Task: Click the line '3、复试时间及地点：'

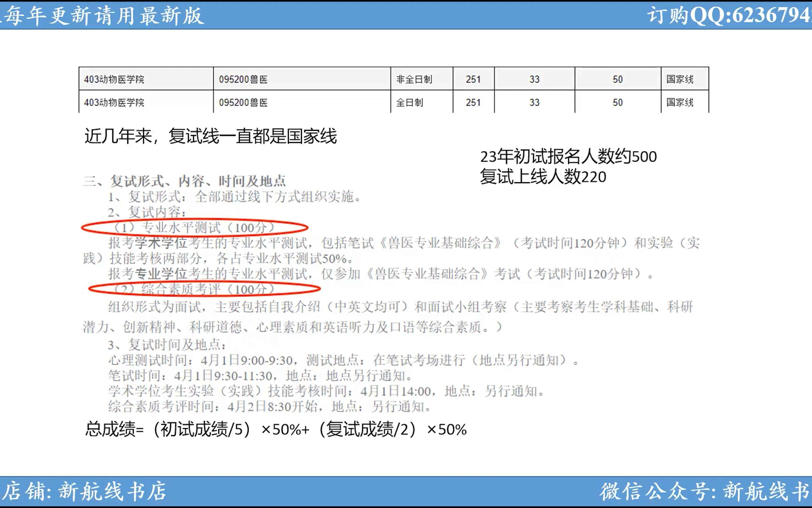Action: pos(167,345)
